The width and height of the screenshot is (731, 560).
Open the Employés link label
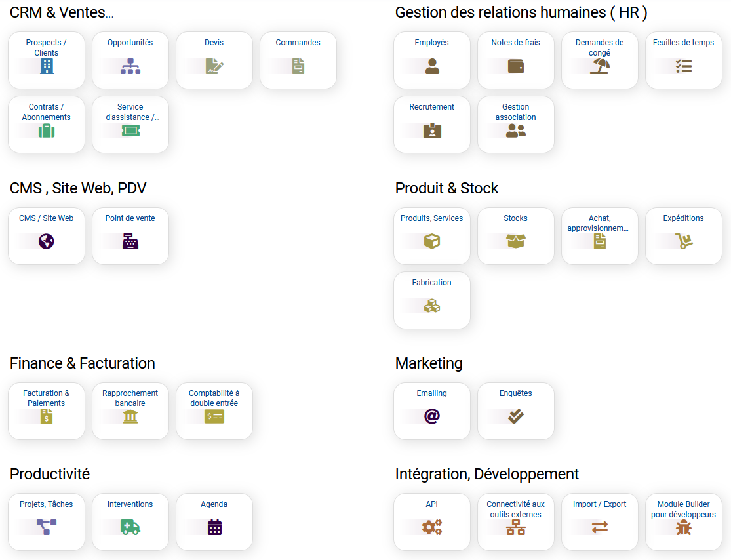tap(432, 43)
